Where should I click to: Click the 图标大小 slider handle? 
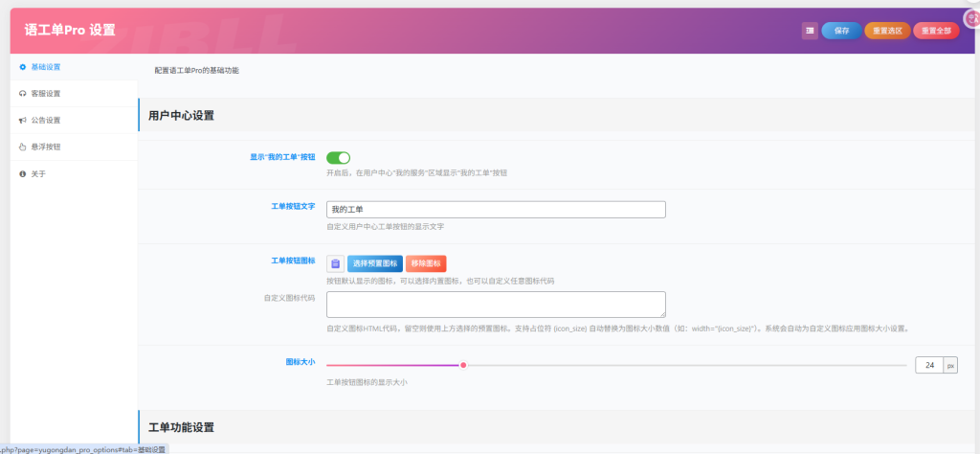463,365
